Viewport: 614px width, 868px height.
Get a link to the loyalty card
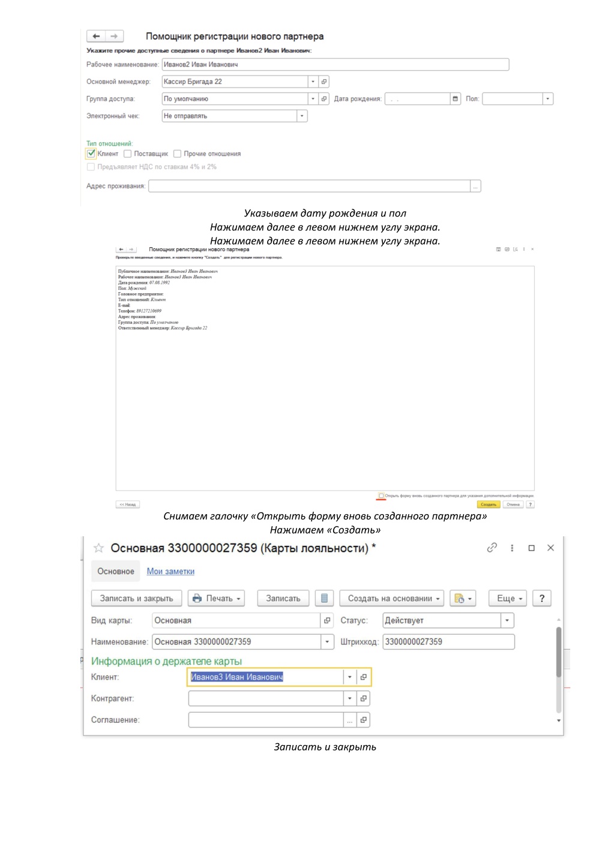(492, 548)
